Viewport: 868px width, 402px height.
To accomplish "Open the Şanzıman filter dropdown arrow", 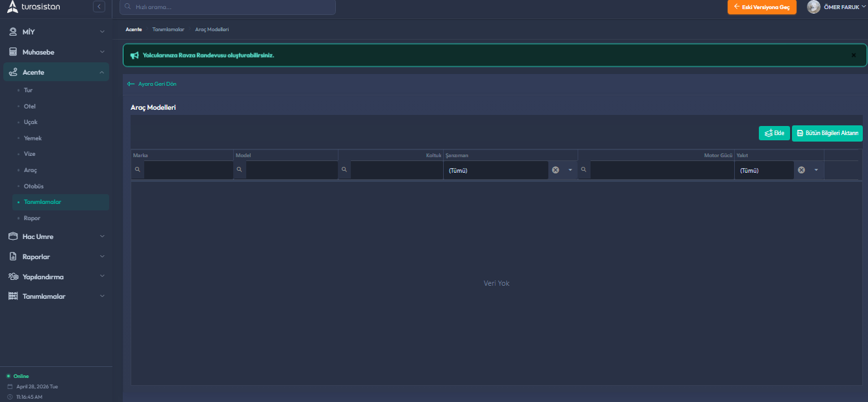I will tap(570, 170).
